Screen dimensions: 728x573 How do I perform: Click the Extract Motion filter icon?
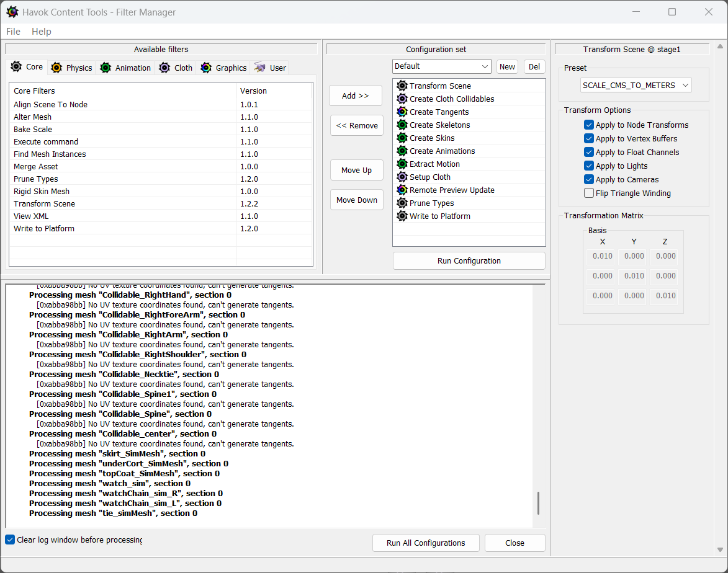point(402,164)
